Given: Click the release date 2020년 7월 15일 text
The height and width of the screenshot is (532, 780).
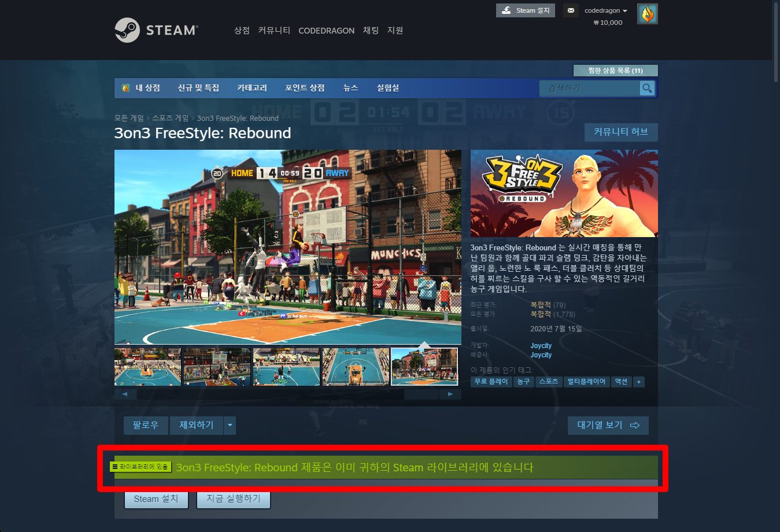Looking at the screenshot, I should tap(556, 328).
